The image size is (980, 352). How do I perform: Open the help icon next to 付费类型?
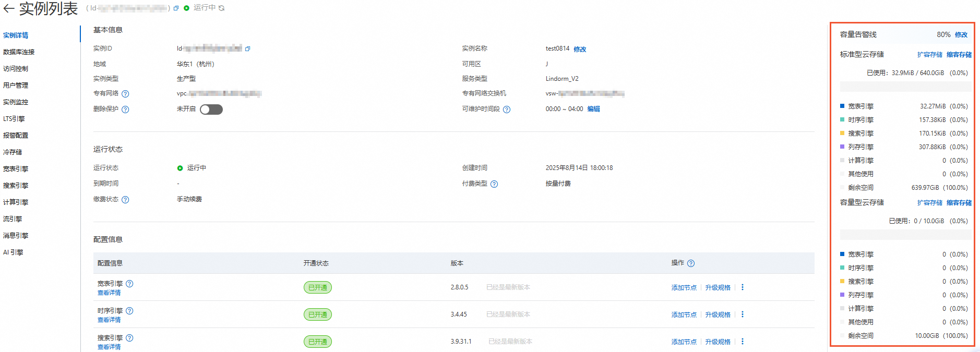tap(494, 184)
